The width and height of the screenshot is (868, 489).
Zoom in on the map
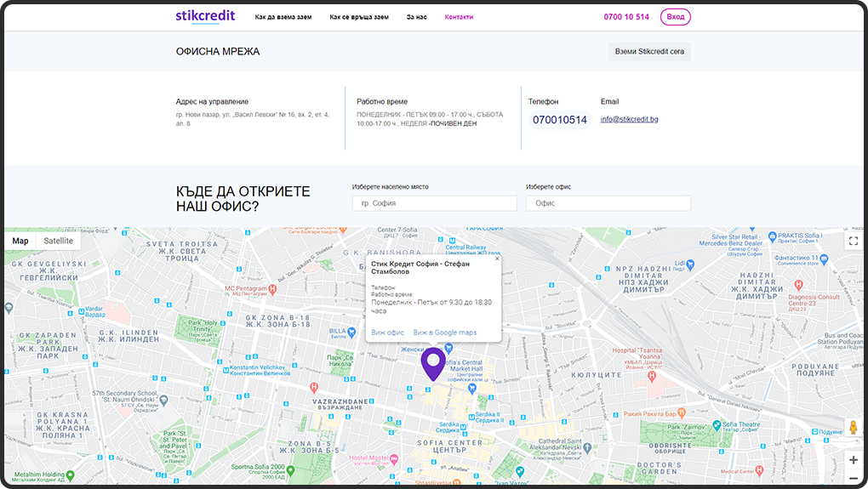pyautogui.click(x=853, y=460)
